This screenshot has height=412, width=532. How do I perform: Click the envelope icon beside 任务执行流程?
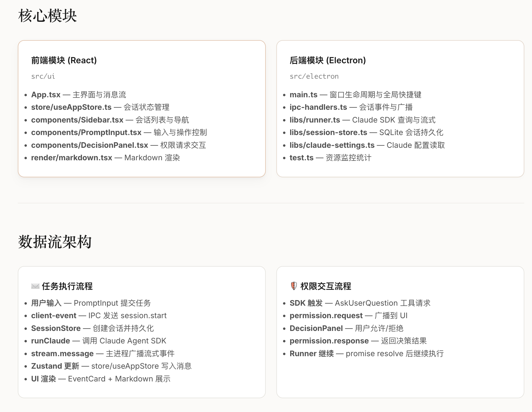[35, 286]
